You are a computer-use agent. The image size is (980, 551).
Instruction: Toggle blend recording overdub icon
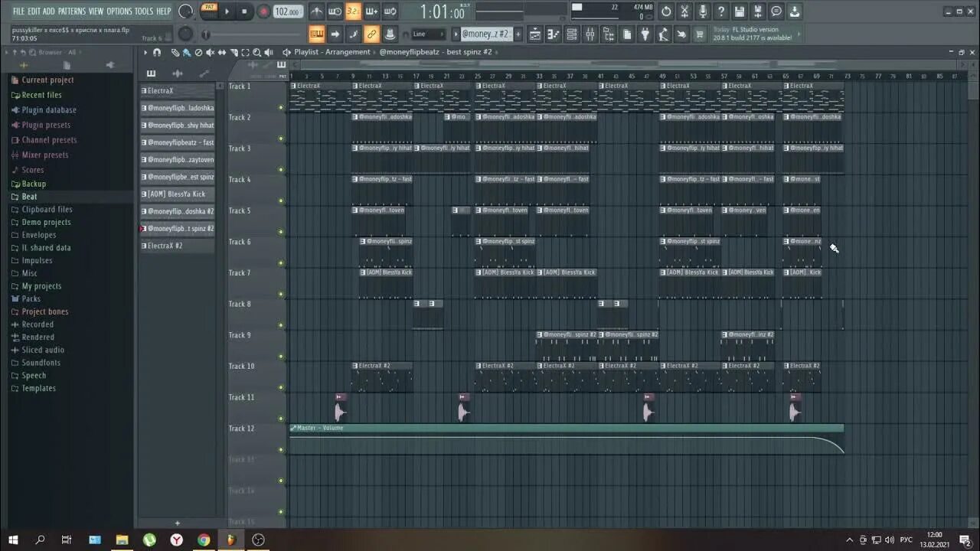[x=371, y=11]
